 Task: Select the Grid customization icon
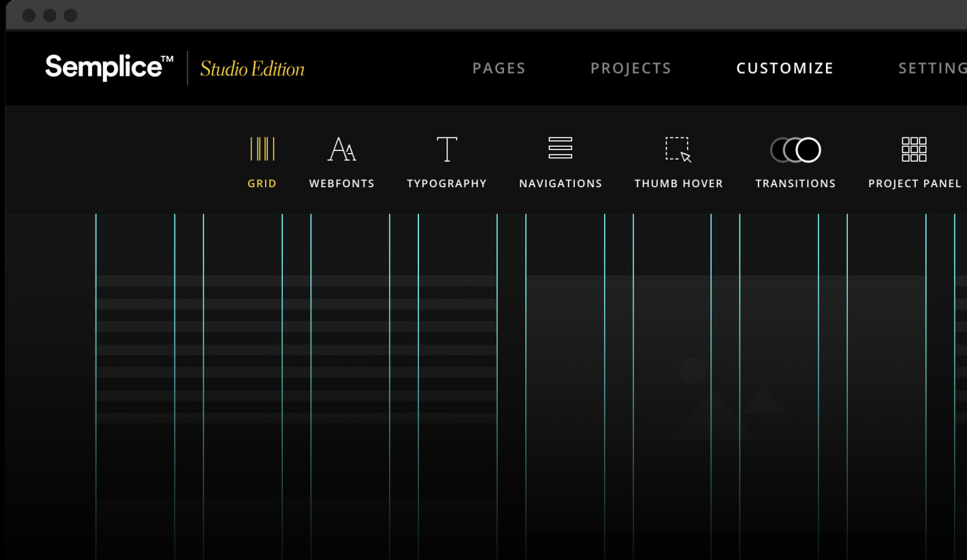(x=262, y=149)
